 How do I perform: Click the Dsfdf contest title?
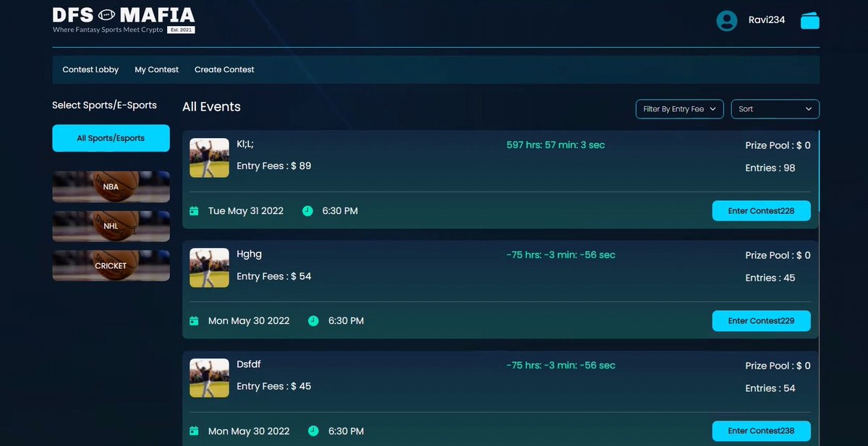249,364
